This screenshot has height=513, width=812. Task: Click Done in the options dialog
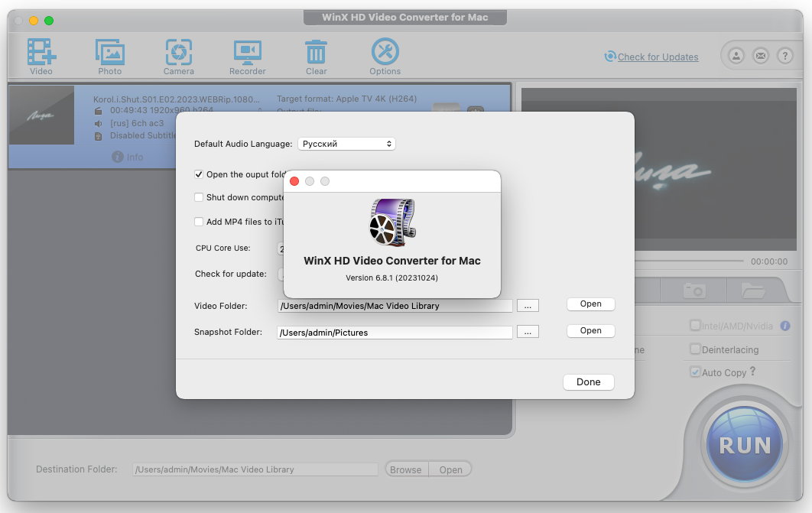pos(588,382)
